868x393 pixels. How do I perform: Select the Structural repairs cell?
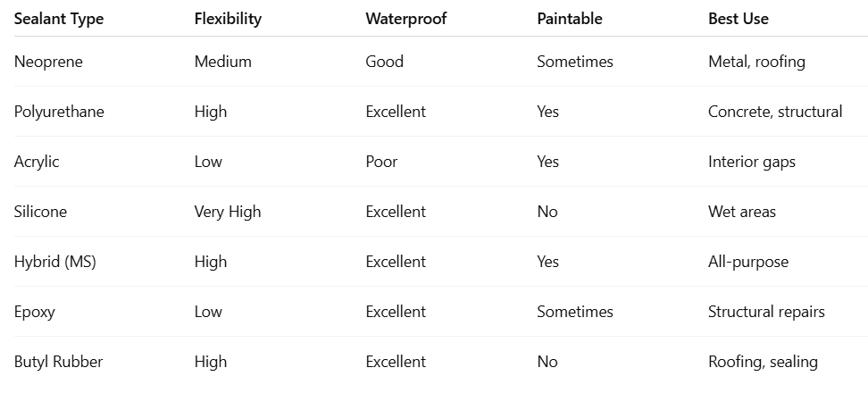(x=766, y=312)
